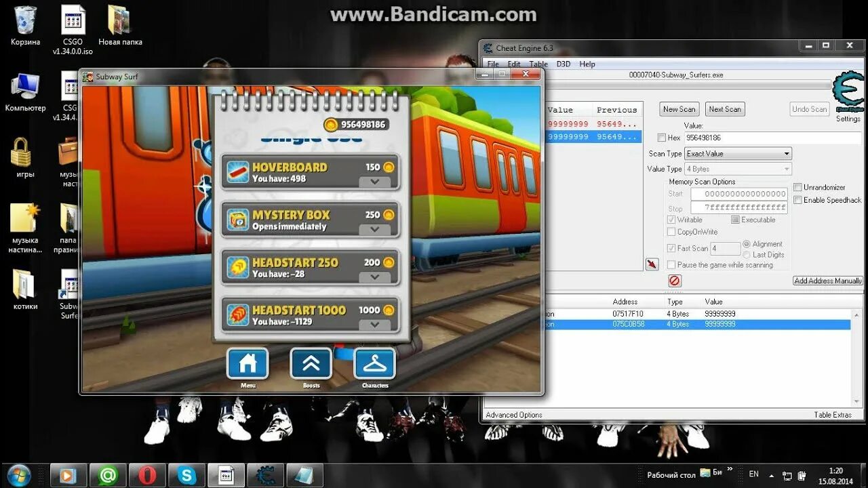This screenshot has height=488, width=868.
Task: Toggle the Executable checkbox
Action: click(x=735, y=220)
